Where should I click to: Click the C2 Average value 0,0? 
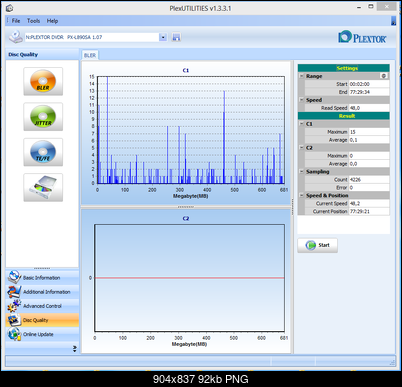[x=369, y=164]
